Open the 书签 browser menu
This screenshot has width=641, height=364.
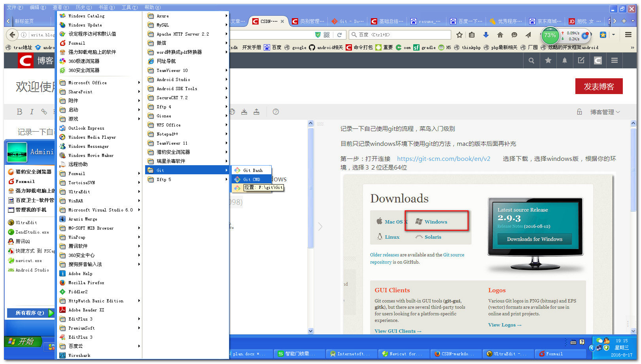pos(106,8)
